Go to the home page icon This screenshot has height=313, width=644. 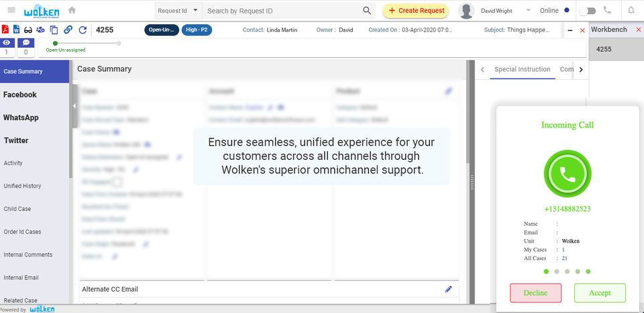coord(72,10)
